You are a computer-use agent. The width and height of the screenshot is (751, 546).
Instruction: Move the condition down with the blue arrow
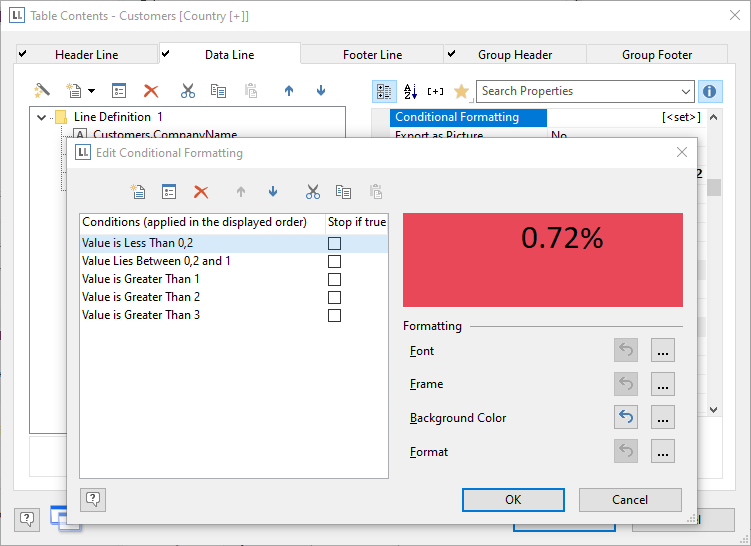[273, 192]
